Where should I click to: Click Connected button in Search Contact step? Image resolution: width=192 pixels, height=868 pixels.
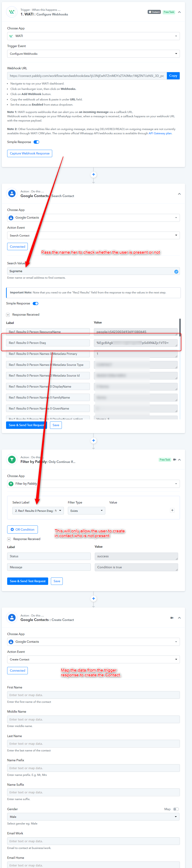[17, 247]
